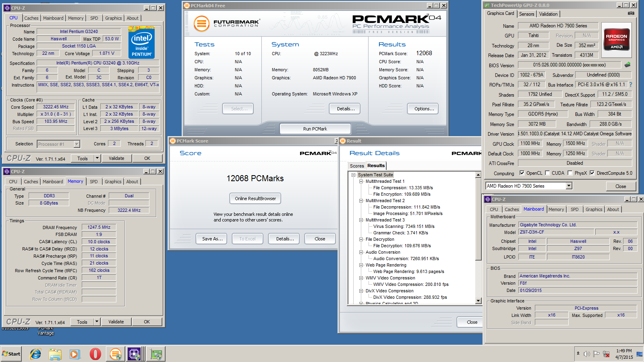Click the Run PCMark button

(315, 129)
